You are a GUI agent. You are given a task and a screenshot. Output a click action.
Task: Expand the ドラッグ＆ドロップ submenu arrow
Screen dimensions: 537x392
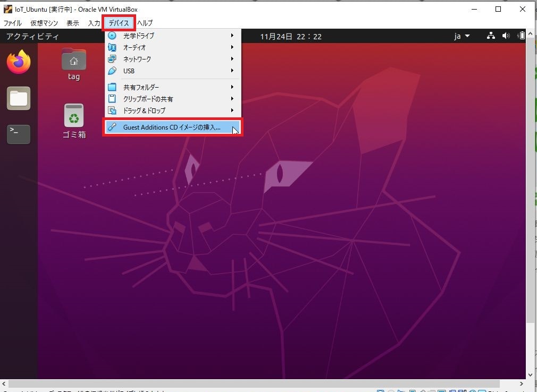pos(232,110)
